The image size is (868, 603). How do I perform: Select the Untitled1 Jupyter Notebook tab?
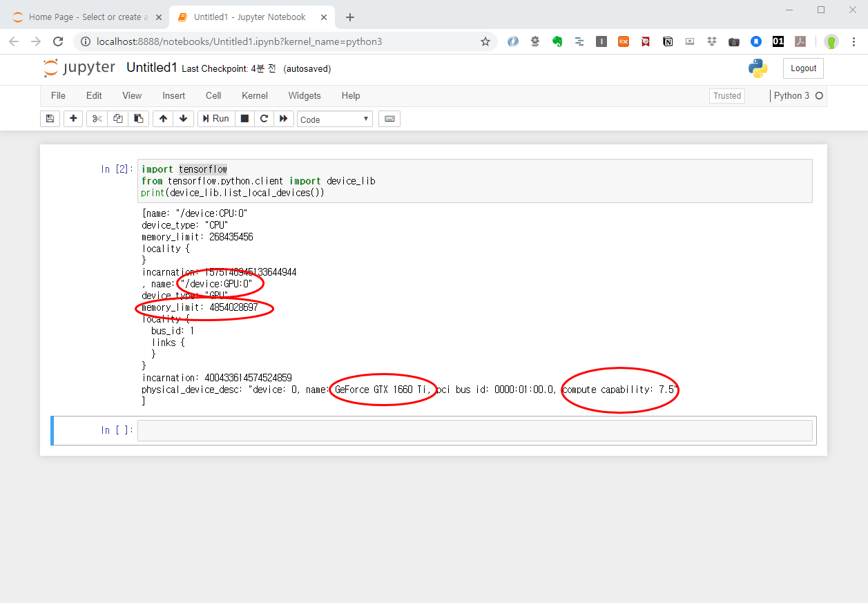(x=251, y=17)
